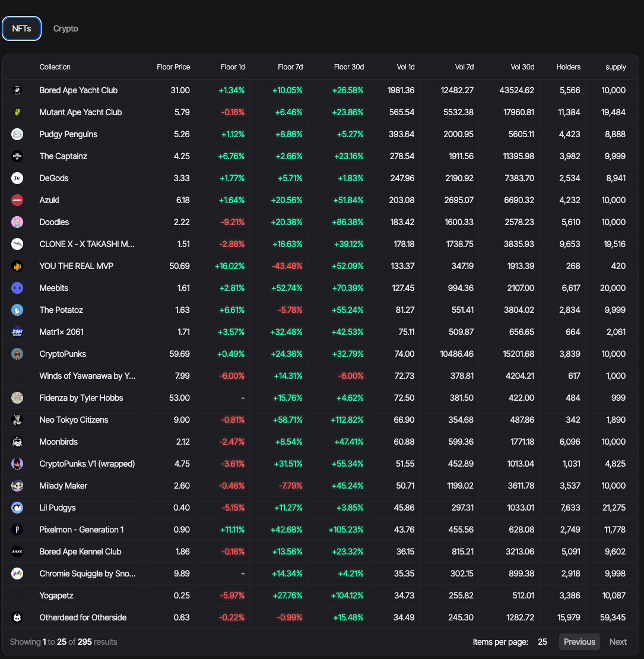This screenshot has width=644, height=659.
Task: Sort by the Collection column header
Action: (55, 67)
